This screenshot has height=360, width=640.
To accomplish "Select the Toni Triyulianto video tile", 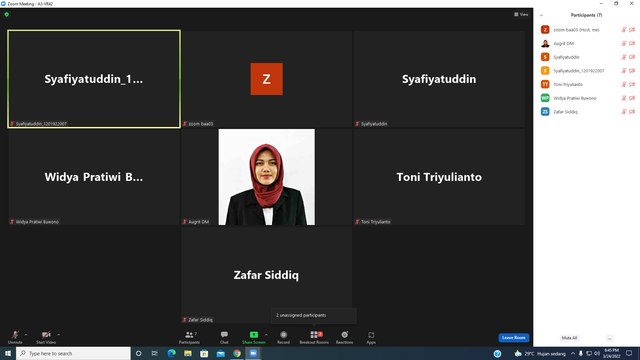I will tap(439, 177).
